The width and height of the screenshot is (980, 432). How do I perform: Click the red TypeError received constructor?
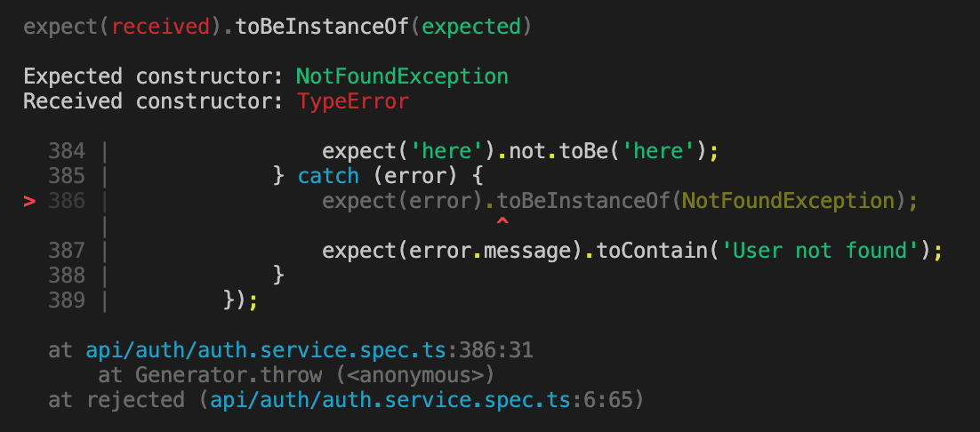click(352, 101)
